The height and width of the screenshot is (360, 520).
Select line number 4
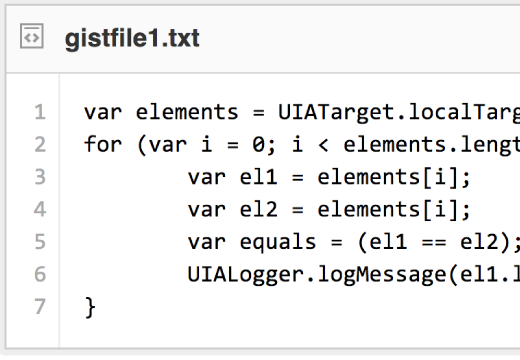pos(40,209)
